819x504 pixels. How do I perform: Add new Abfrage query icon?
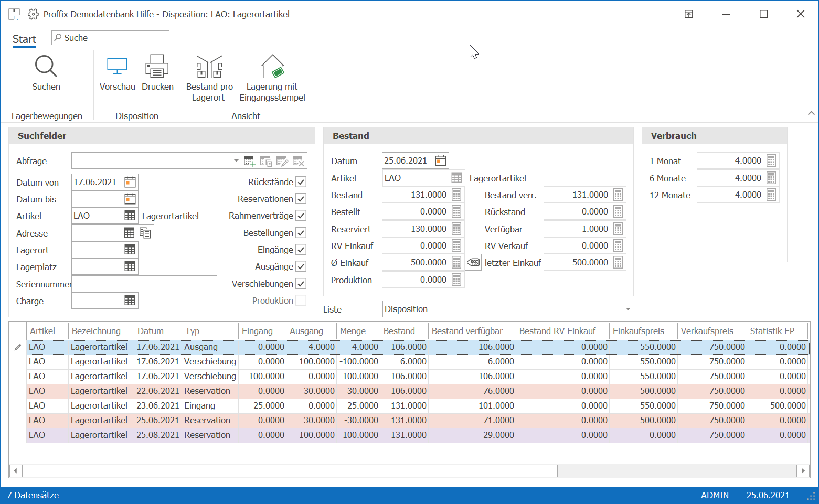pyautogui.click(x=250, y=161)
